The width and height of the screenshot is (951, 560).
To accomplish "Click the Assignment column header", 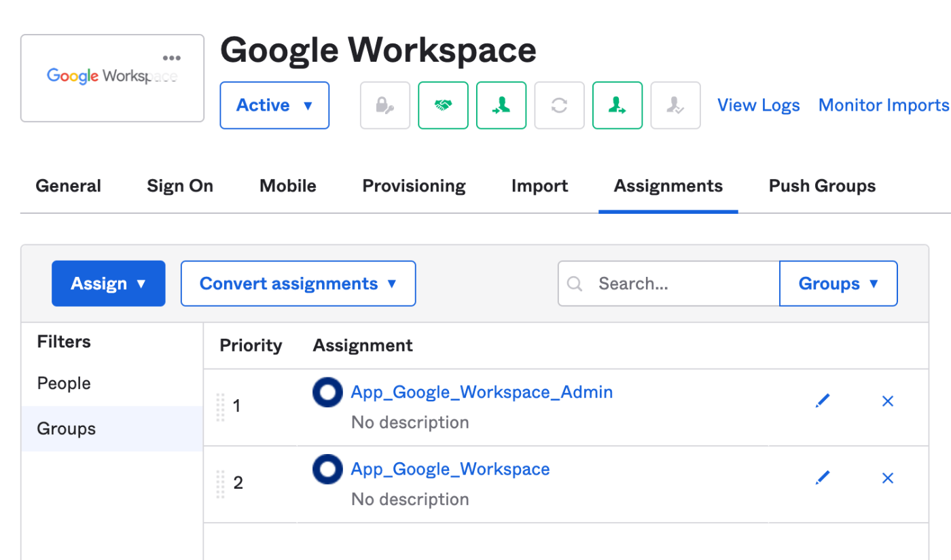I will click(x=363, y=346).
